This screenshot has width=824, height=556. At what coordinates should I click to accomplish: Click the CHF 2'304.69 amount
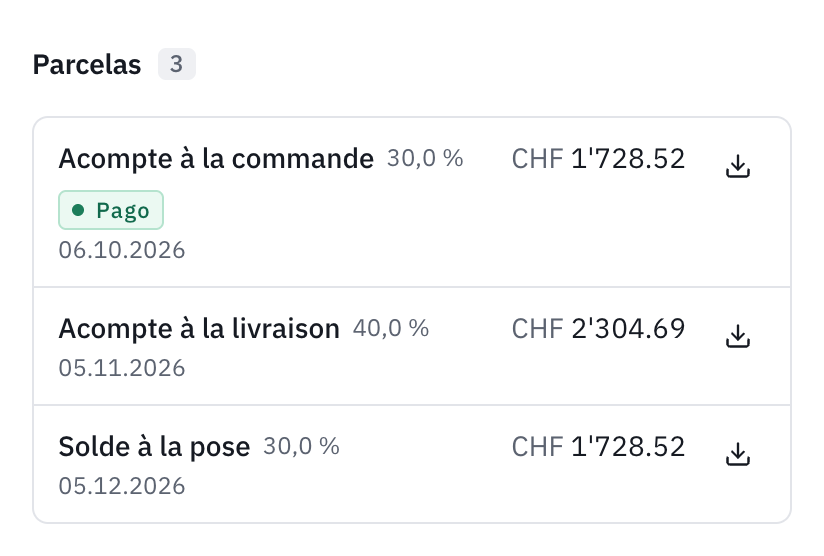599,329
